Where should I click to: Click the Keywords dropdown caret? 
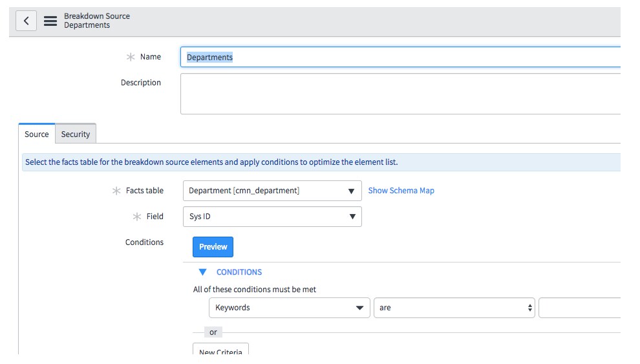[x=359, y=308]
